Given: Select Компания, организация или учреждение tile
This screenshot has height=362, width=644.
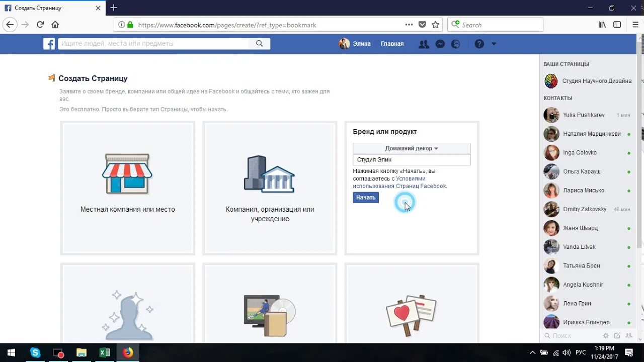Looking at the screenshot, I should (270, 188).
